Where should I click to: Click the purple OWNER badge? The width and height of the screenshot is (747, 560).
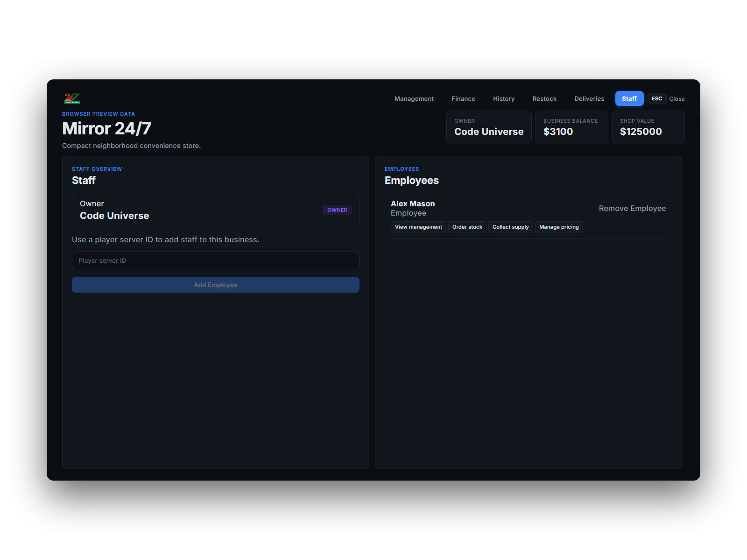[x=337, y=210]
